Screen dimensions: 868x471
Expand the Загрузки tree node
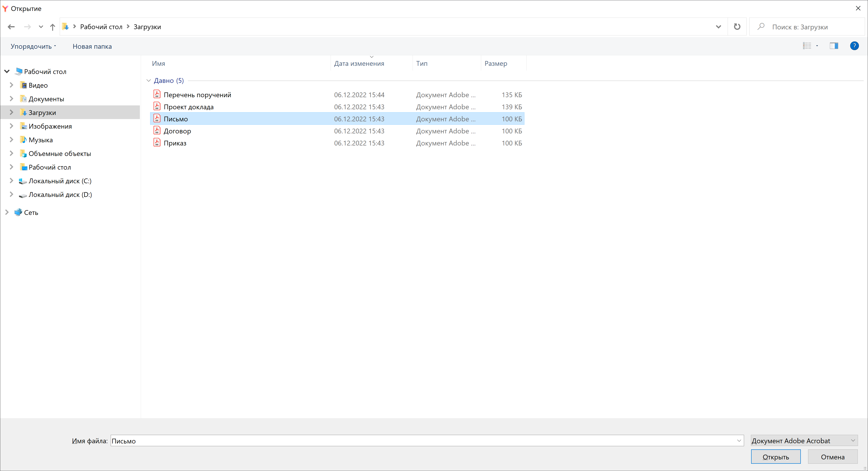(x=11, y=112)
